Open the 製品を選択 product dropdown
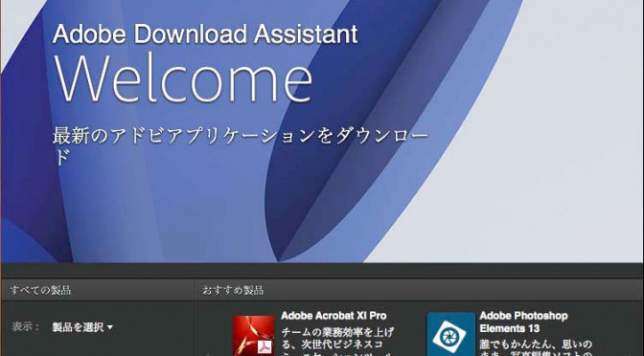The width and height of the screenshot is (644, 356). (x=82, y=327)
